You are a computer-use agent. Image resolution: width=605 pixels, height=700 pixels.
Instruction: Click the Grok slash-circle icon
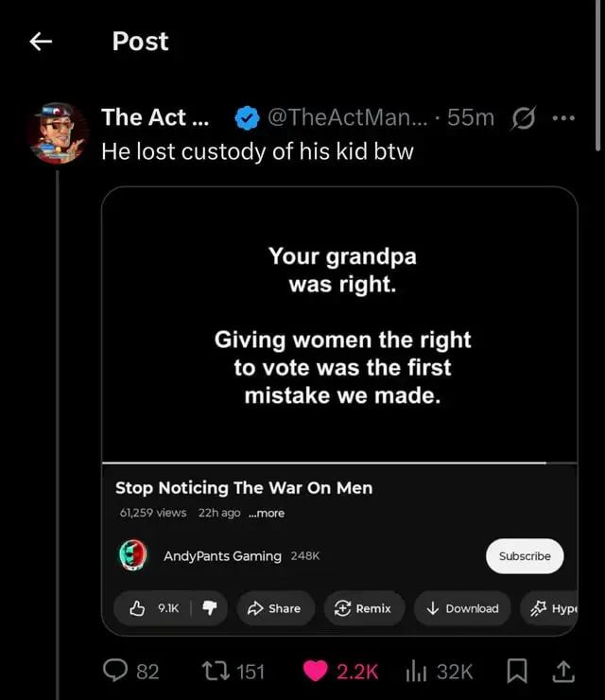(x=522, y=118)
